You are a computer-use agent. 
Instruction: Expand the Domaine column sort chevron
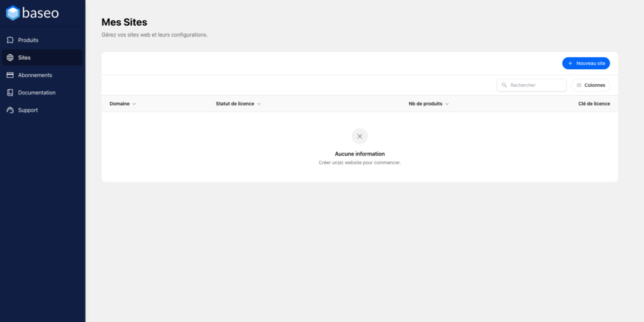[134, 104]
